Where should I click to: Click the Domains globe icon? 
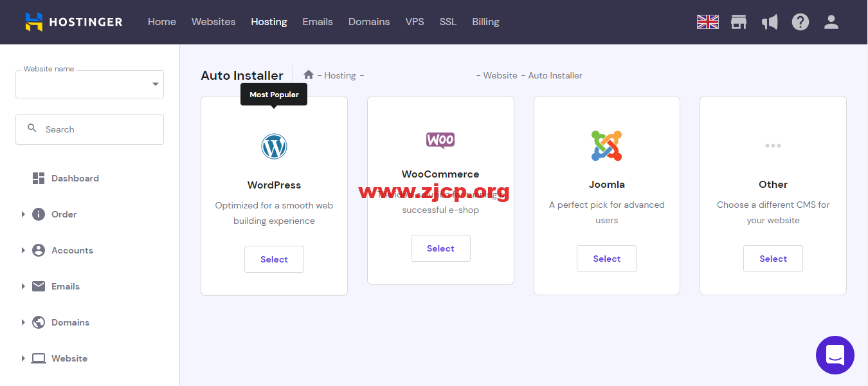click(39, 322)
